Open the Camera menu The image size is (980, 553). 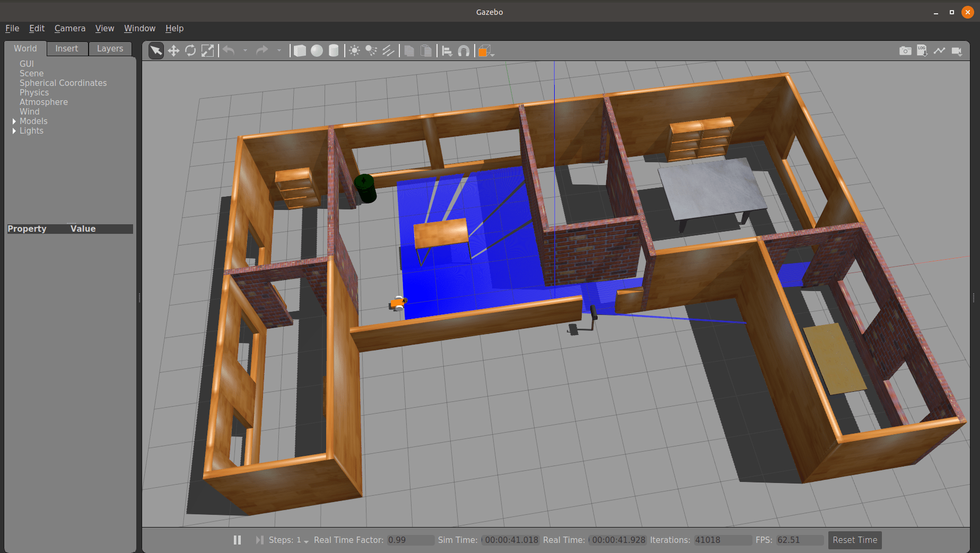click(x=70, y=28)
